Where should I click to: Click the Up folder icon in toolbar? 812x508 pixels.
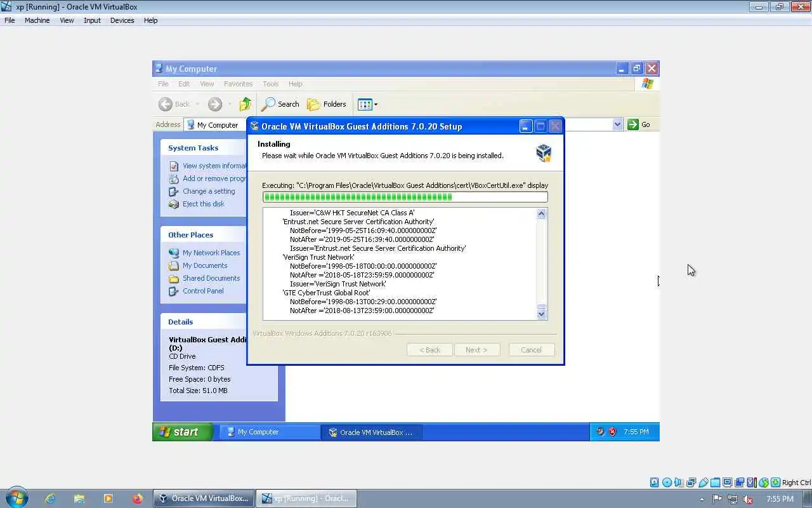click(x=245, y=104)
